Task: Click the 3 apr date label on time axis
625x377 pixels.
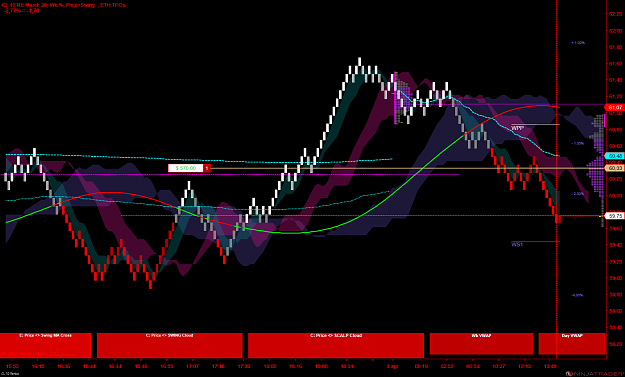Action: point(393,366)
